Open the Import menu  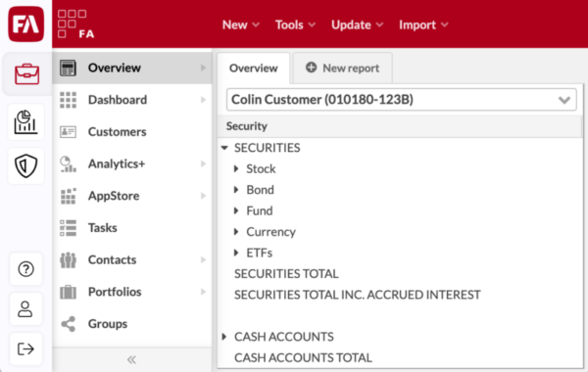423,24
